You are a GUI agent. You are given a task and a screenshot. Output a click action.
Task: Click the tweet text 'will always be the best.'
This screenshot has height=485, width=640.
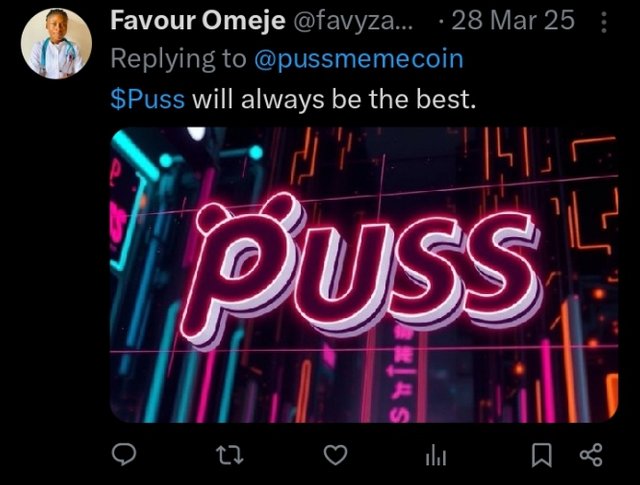coord(334,99)
